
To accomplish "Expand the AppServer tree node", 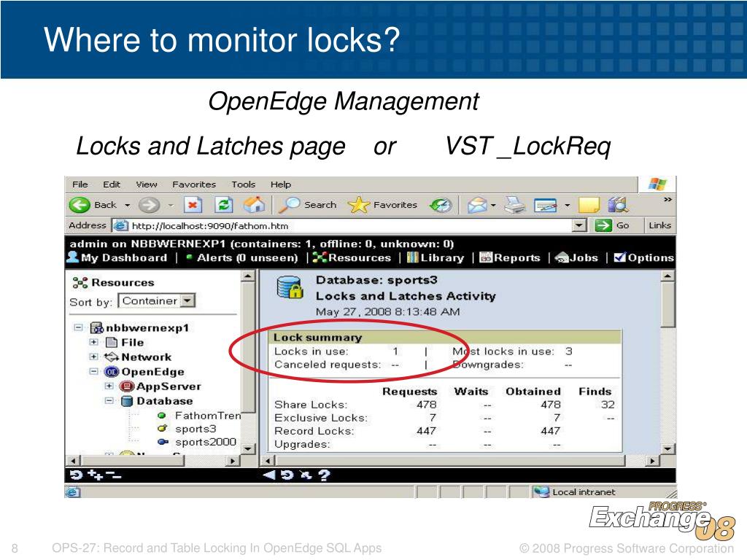I will click(109, 386).
